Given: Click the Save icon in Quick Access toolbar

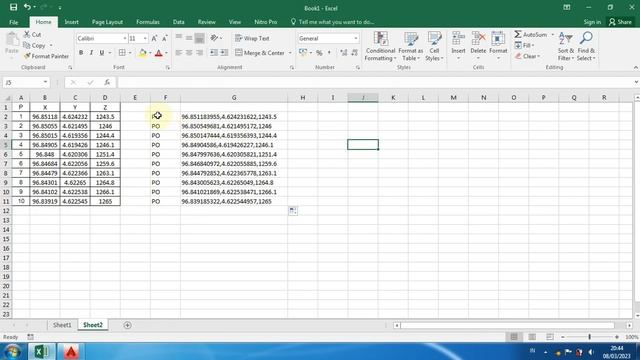Looking at the screenshot, I should (13, 7).
